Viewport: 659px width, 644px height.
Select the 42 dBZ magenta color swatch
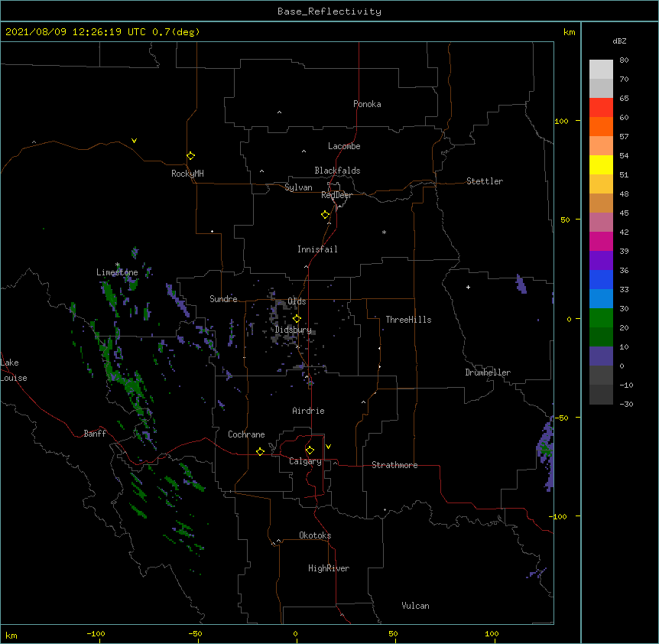(x=601, y=241)
